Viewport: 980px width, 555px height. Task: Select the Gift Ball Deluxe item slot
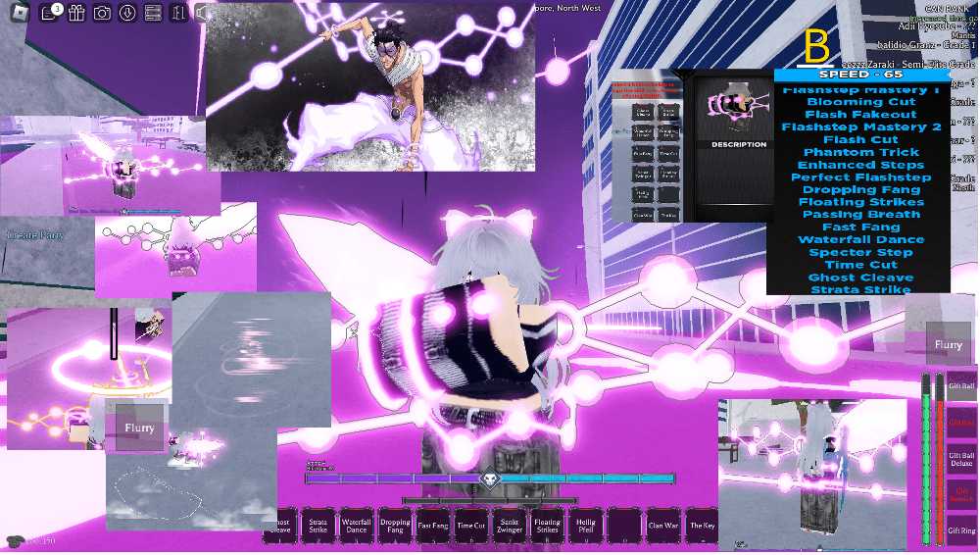point(961,459)
